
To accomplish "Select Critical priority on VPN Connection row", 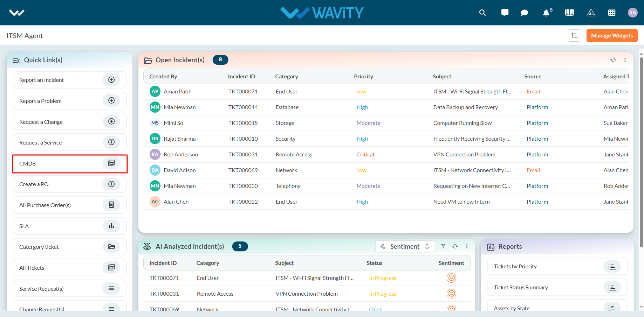I will [365, 154].
